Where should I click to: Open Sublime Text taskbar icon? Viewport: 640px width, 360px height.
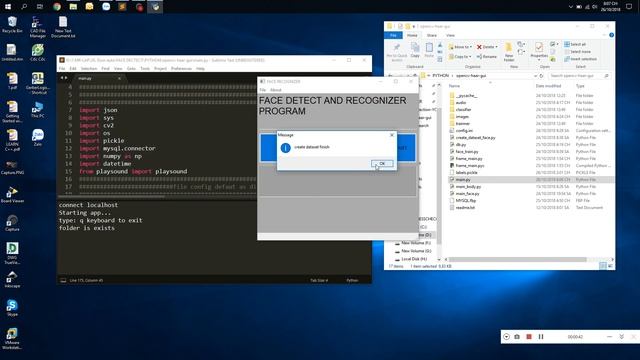coord(122,7)
